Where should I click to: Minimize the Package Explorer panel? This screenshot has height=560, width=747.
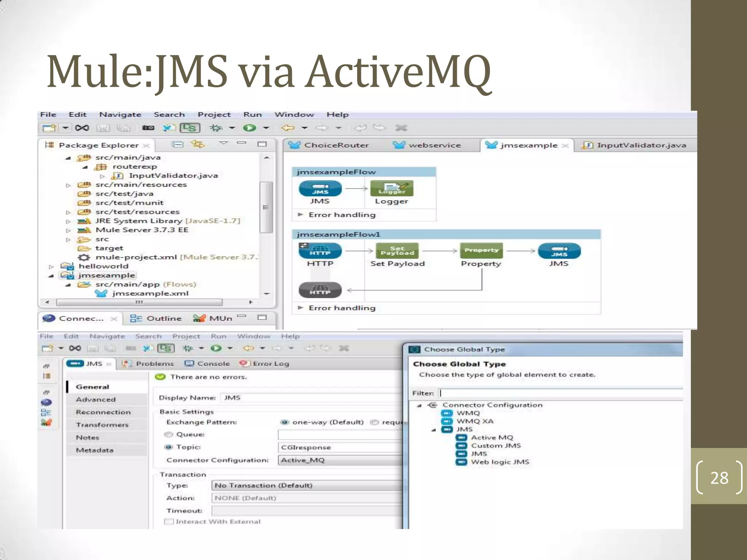coord(241,143)
